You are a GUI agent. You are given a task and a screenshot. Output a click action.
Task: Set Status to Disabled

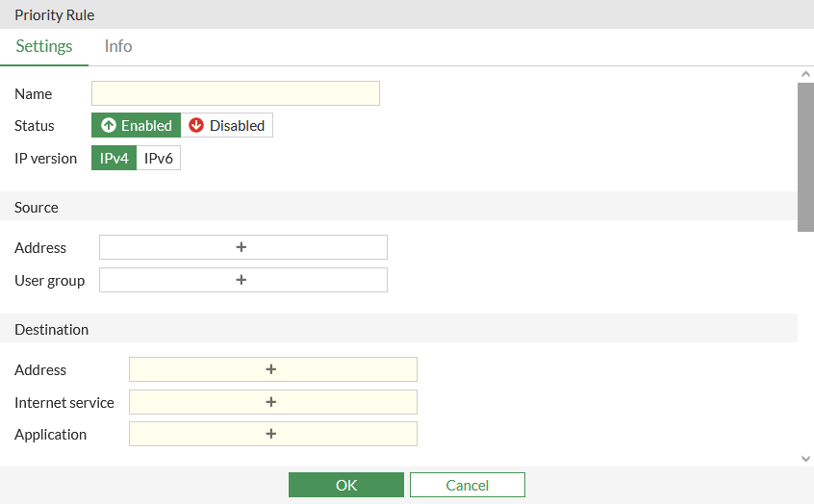pyautogui.click(x=227, y=126)
